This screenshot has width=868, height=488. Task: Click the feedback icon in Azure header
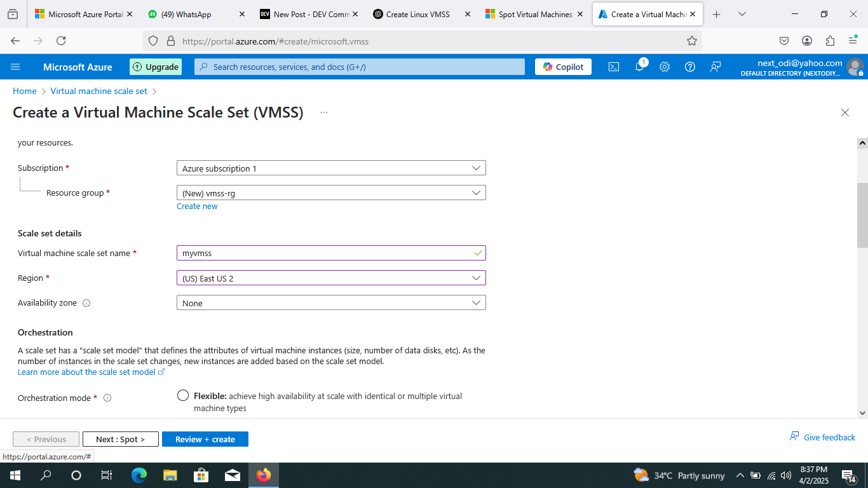click(x=715, y=67)
